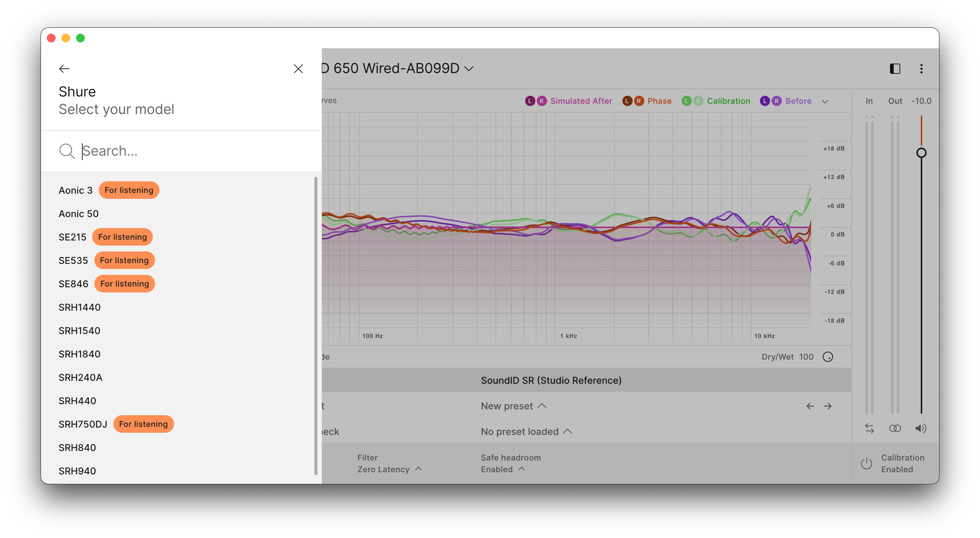Click the Dry/Wet knob

tap(828, 357)
